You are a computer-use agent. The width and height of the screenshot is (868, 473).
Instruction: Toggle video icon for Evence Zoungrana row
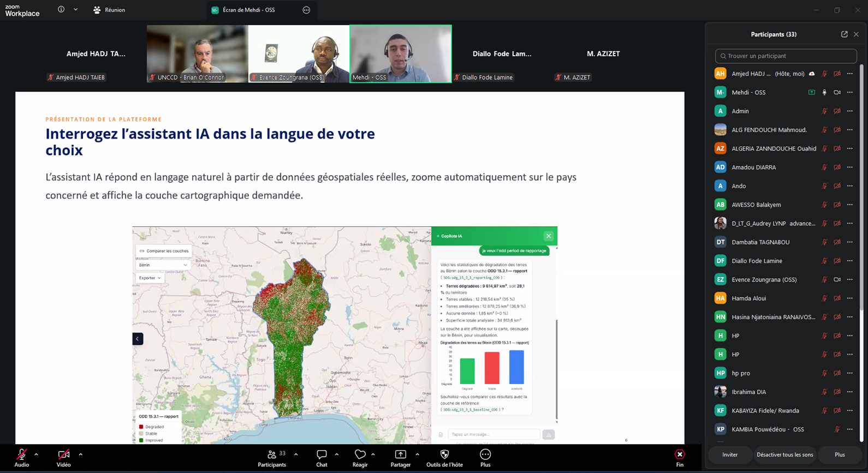point(837,279)
